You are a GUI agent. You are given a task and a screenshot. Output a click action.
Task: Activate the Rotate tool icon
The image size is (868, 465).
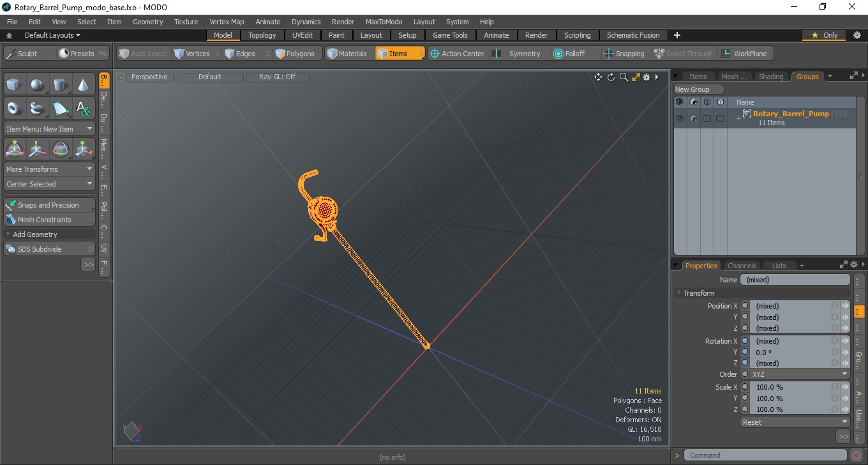tap(60, 149)
